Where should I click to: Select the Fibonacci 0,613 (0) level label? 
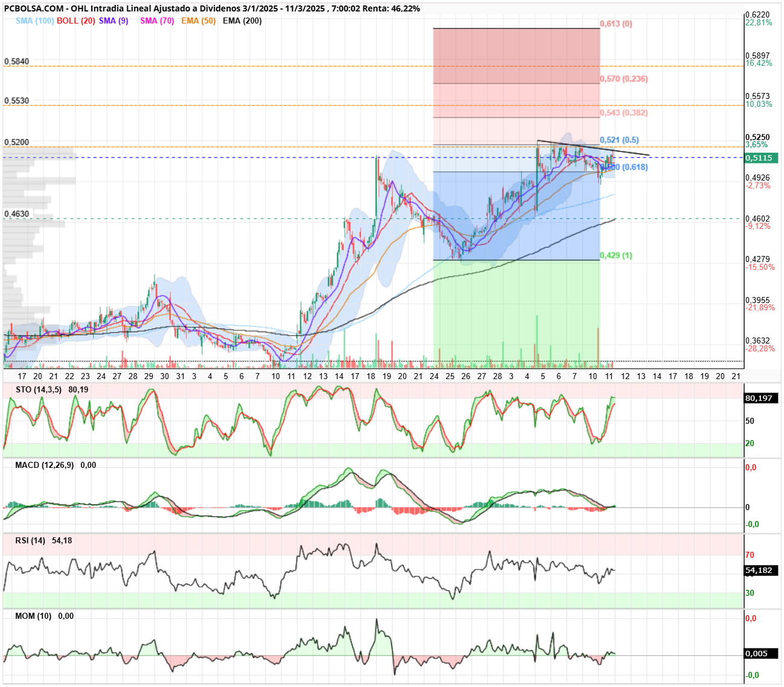click(616, 24)
